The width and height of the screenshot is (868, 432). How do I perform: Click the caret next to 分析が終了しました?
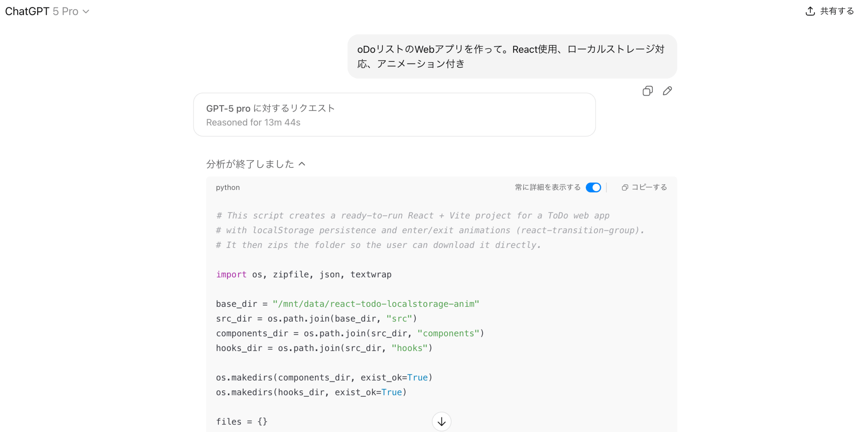302,164
